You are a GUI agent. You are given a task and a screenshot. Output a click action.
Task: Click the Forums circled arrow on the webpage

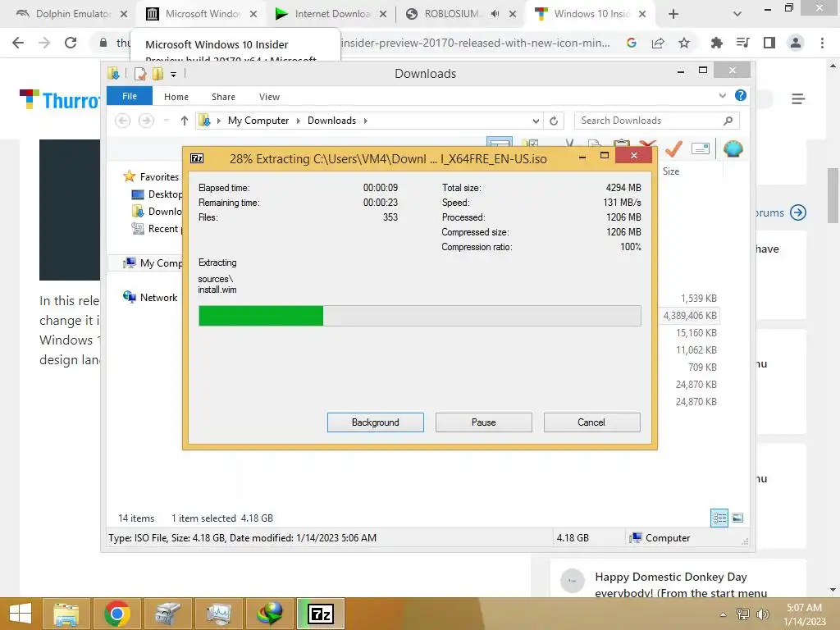point(798,212)
